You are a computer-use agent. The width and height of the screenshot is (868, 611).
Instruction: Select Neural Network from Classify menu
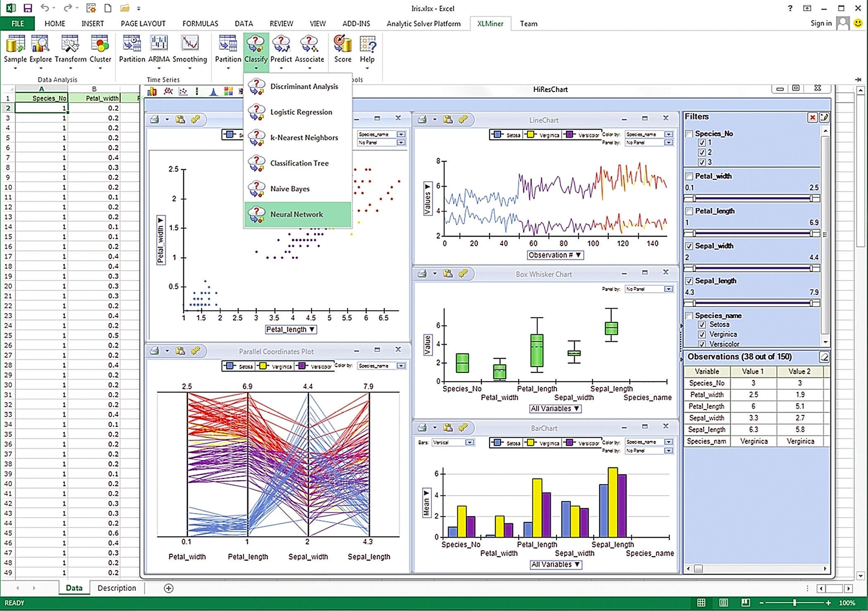[x=297, y=214]
